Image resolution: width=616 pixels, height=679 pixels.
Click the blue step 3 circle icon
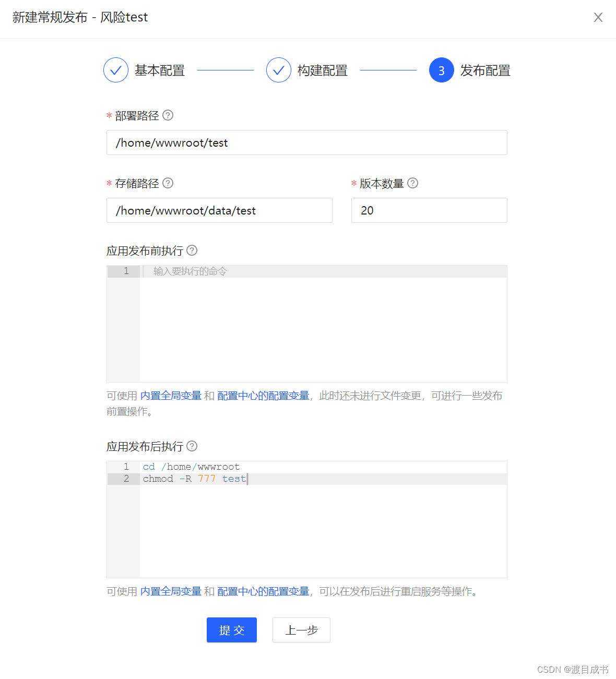coord(442,70)
